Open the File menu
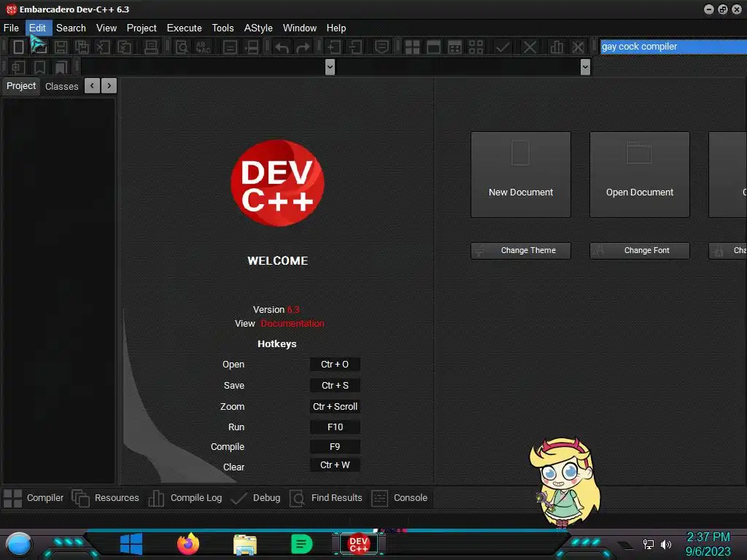This screenshot has height=560, width=747. (11, 28)
